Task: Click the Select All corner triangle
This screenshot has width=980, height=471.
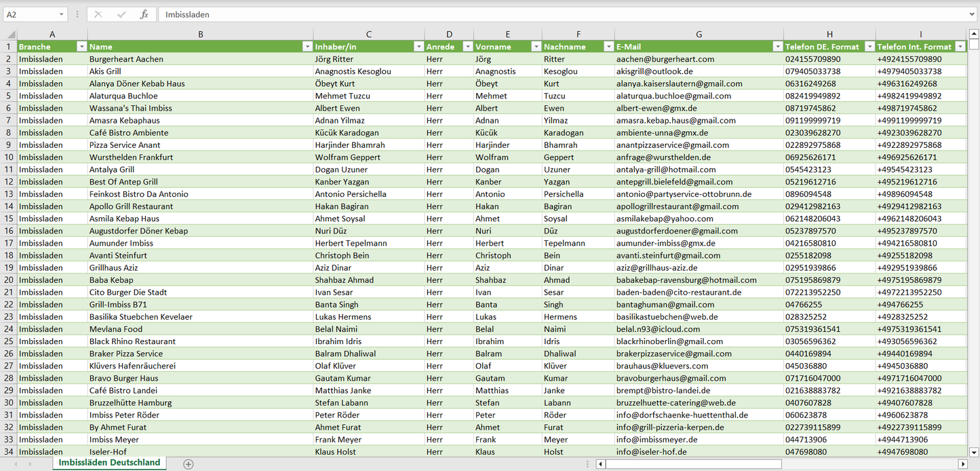Action: tap(9, 35)
